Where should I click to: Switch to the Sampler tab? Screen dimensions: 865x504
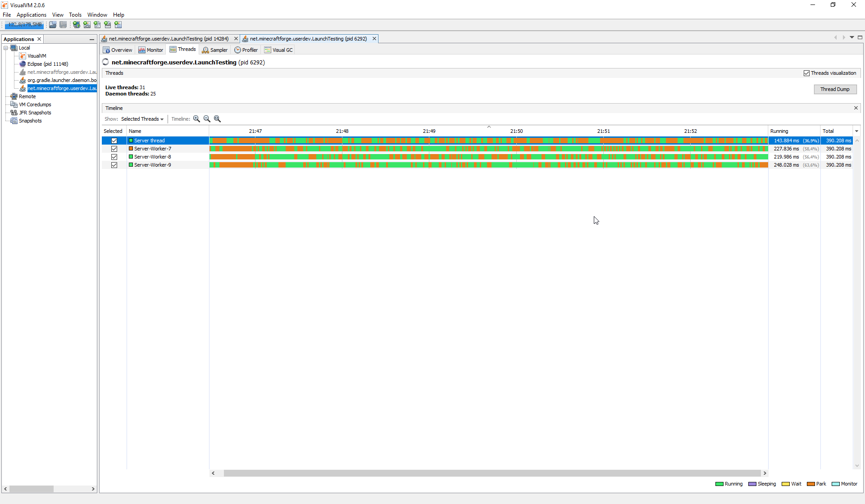pos(215,50)
